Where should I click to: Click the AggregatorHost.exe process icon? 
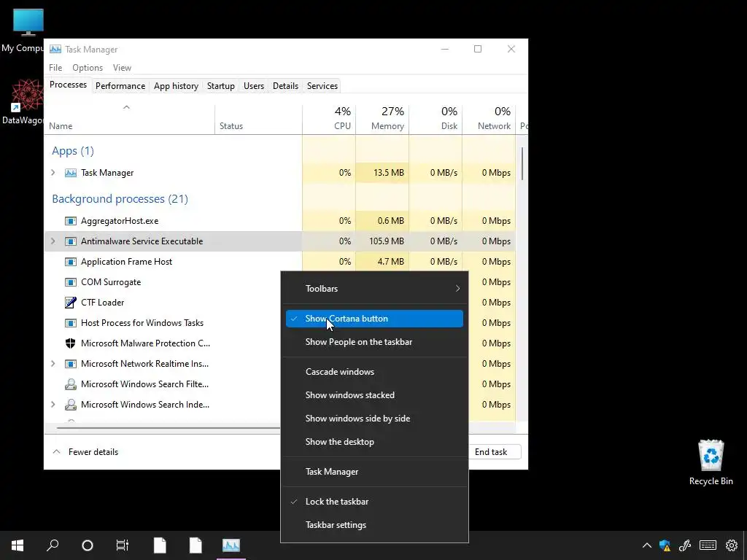[71, 221]
